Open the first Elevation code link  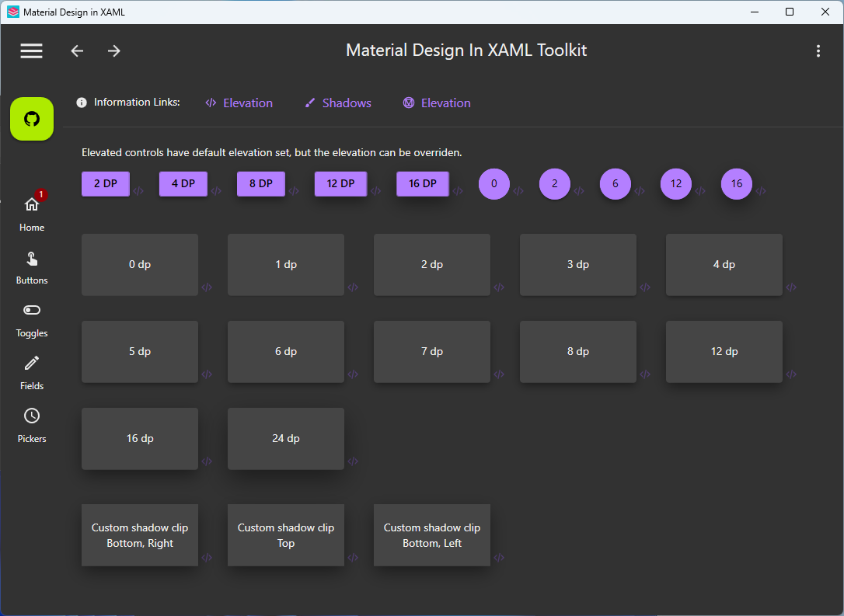tap(239, 103)
